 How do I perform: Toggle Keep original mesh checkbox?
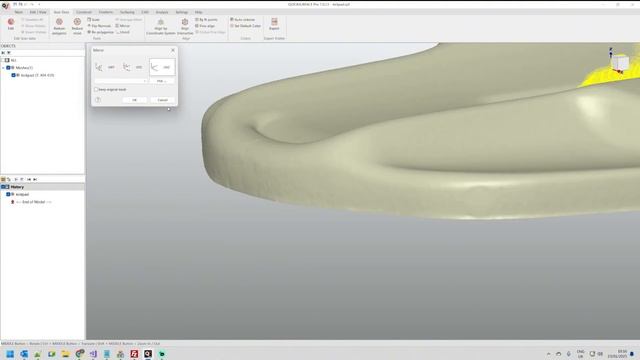[96, 89]
